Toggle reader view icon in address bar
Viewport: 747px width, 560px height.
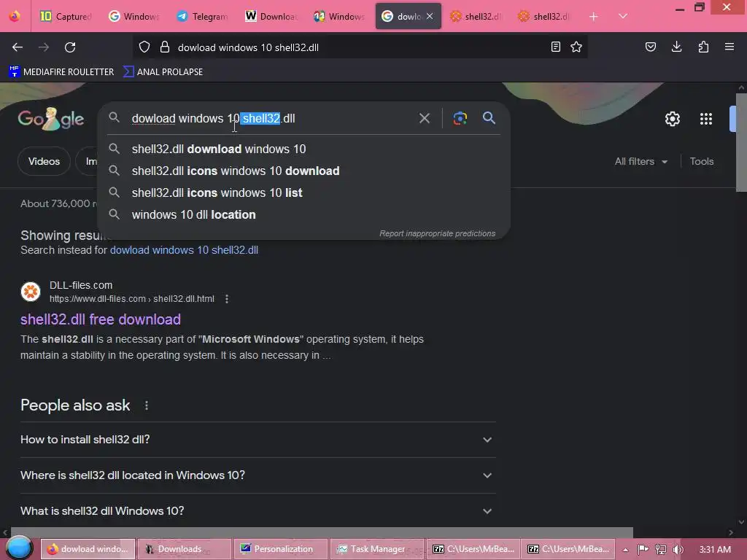coord(555,47)
